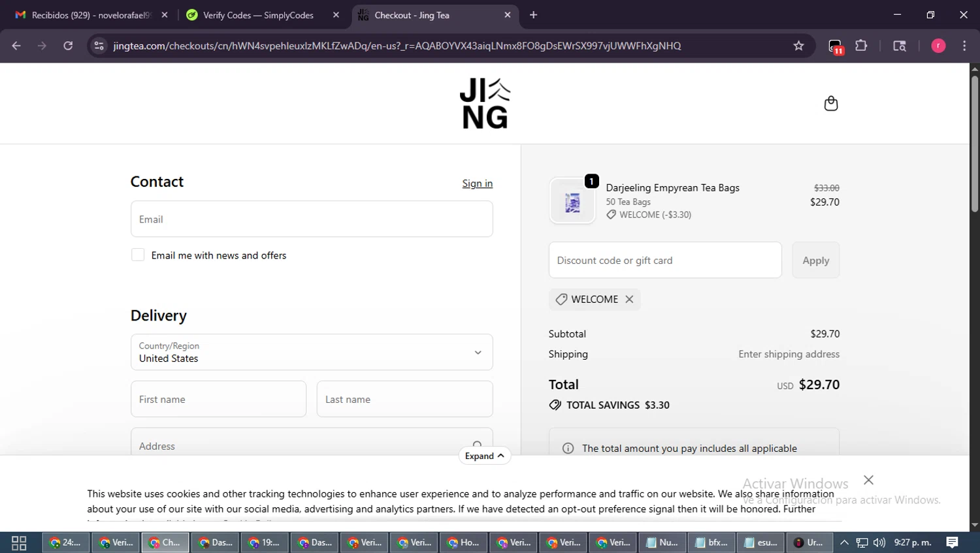Focus the First name field

click(218, 399)
